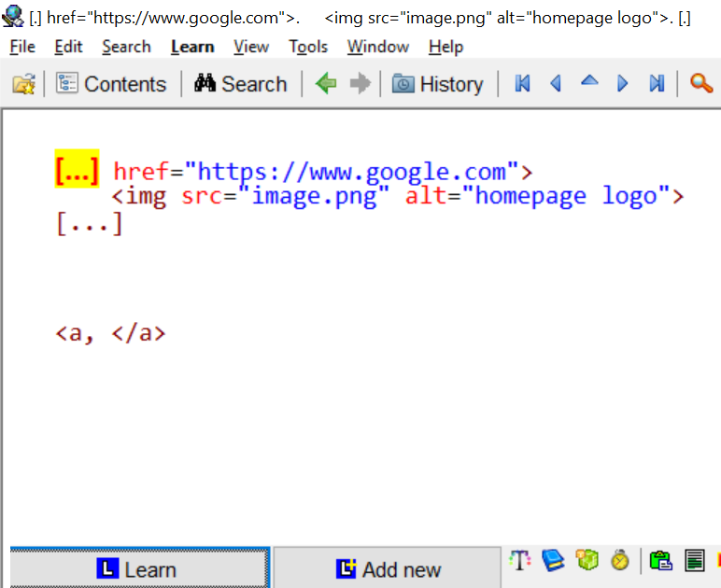Screen dimensions: 721x588
Task: Open the Edit menu
Action: click(x=68, y=47)
